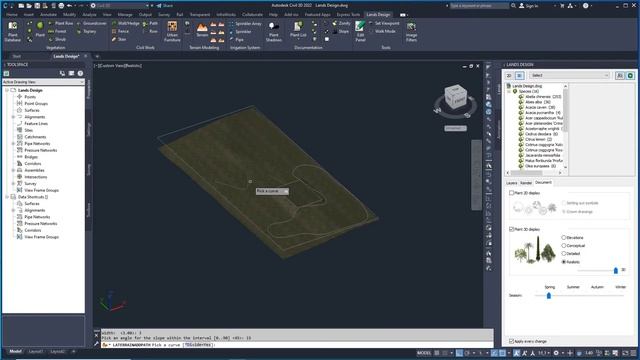Select the Conceptual radio option

click(x=564, y=246)
